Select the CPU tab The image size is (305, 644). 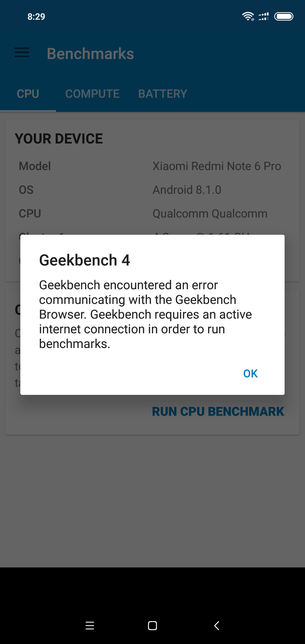[x=28, y=94]
